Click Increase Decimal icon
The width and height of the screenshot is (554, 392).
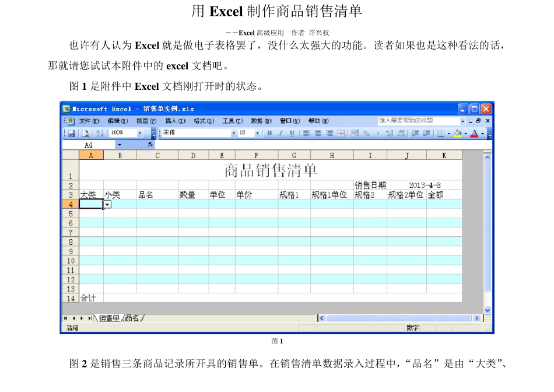pos(390,133)
